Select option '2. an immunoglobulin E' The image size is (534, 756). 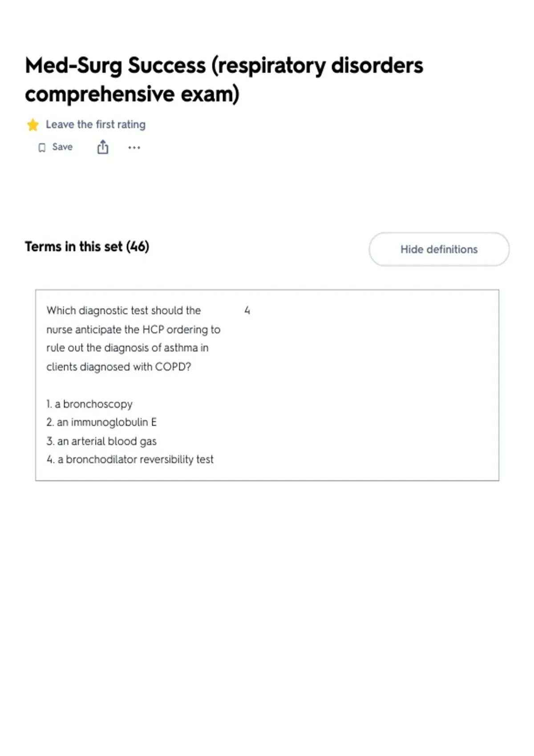(101, 422)
